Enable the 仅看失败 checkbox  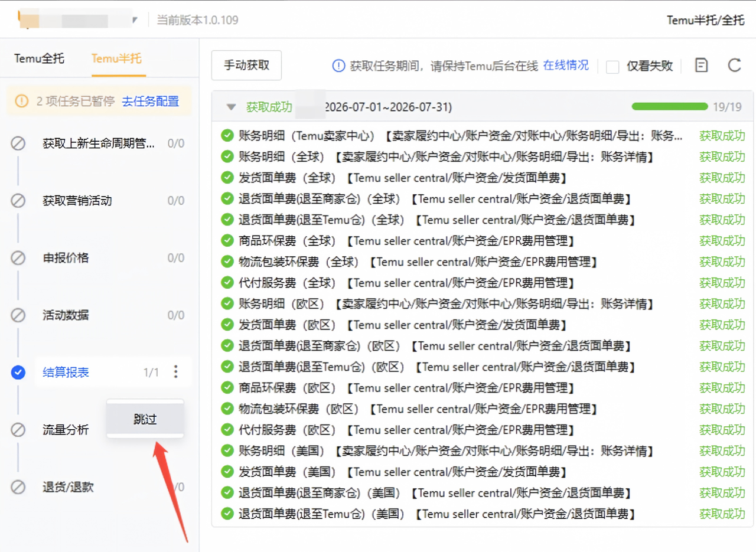(x=612, y=67)
